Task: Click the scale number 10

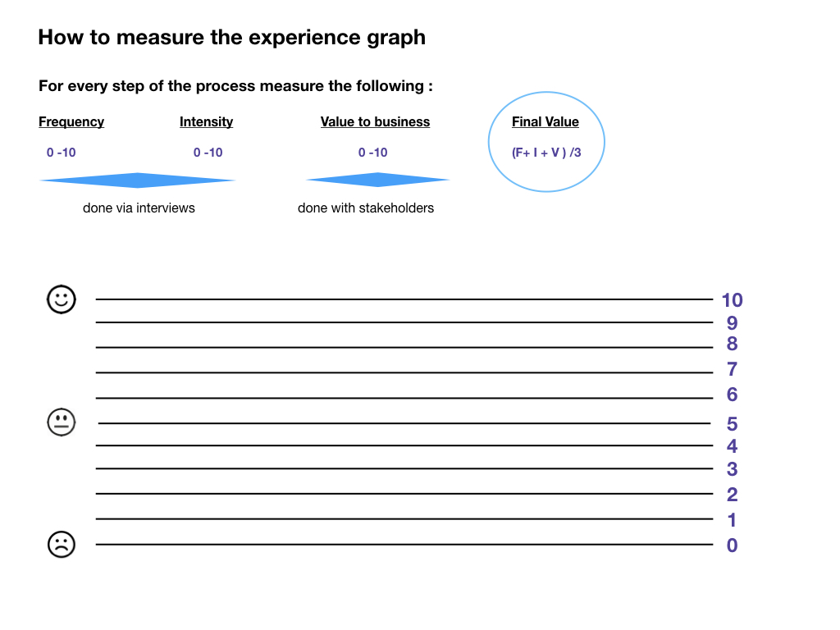Action: 732,300
